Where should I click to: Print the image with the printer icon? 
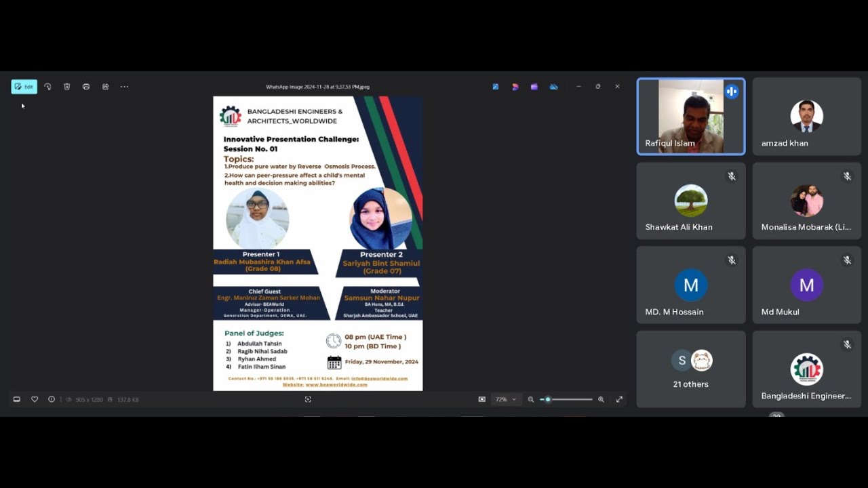[x=86, y=87]
